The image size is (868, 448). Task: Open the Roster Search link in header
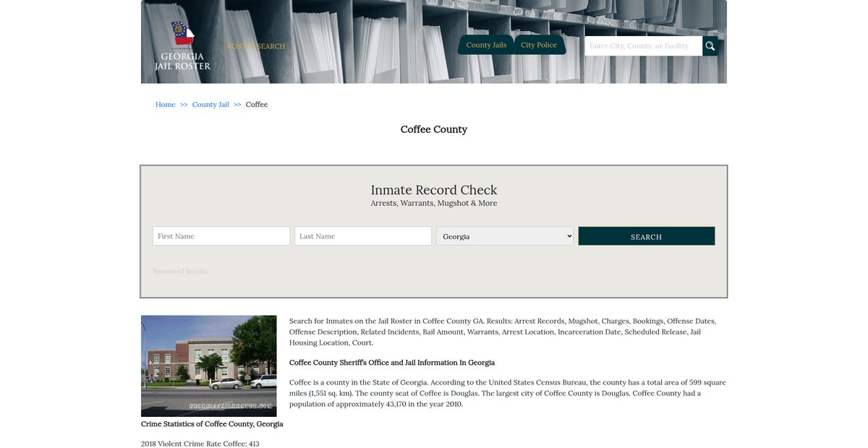pos(256,46)
